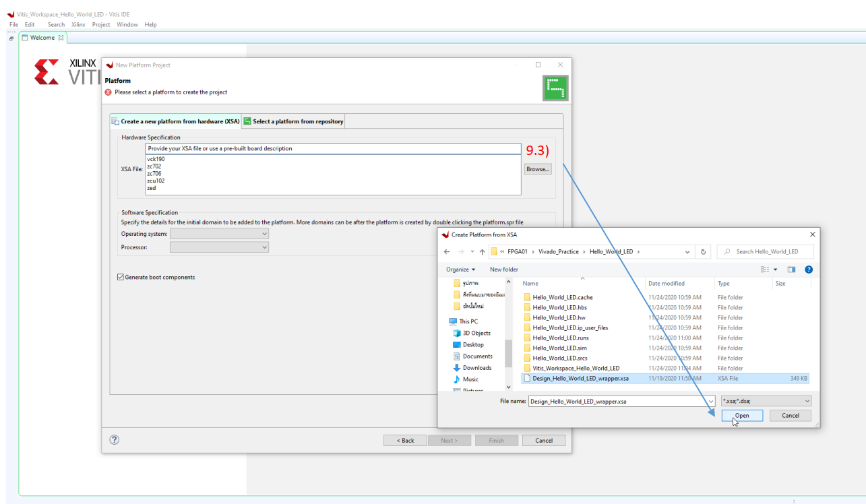
Task: Click navigation pane scrollbar down arrow
Action: coord(509,387)
